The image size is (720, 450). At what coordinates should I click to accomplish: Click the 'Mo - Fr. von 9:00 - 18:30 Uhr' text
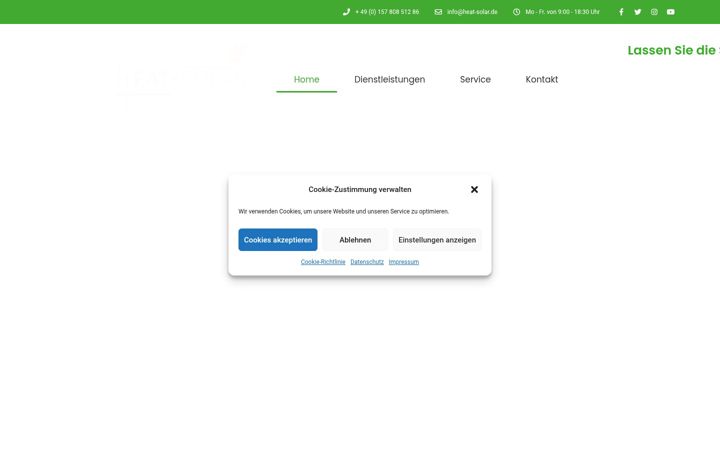[x=562, y=12]
